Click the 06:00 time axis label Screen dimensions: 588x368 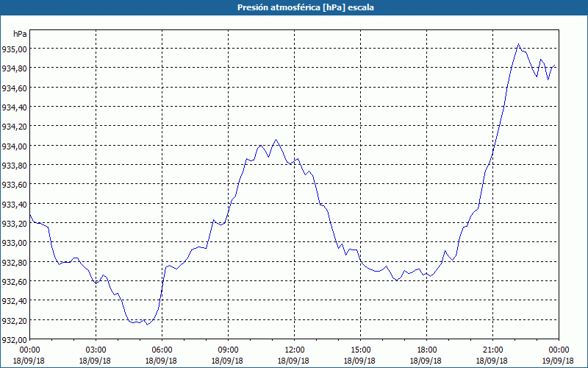162,350
